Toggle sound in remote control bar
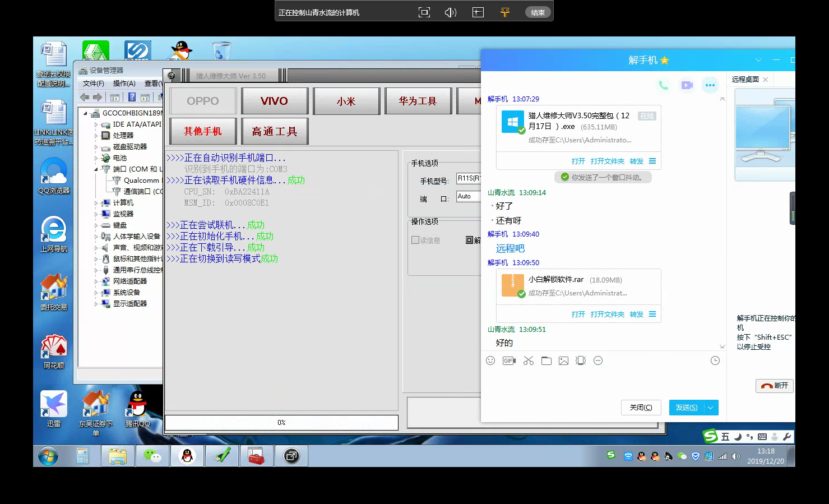829x504 pixels. pyautogui.click(x=451, y=12)
